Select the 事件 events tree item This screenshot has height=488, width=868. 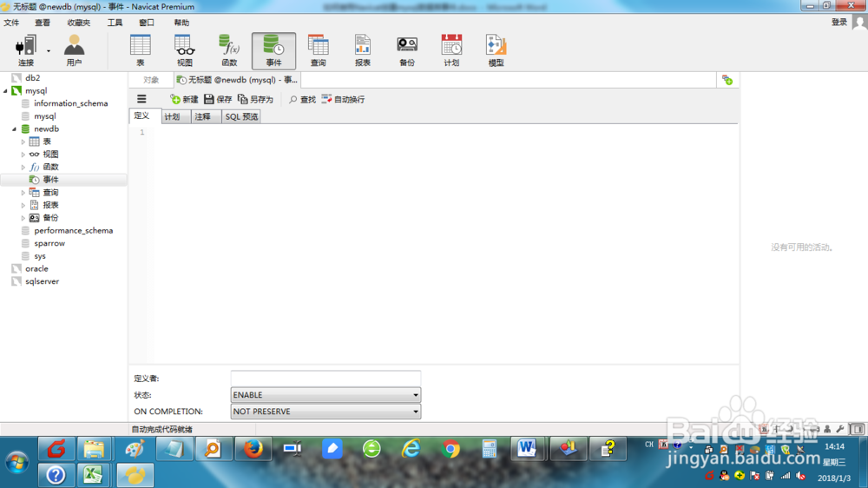pos(50,180)
